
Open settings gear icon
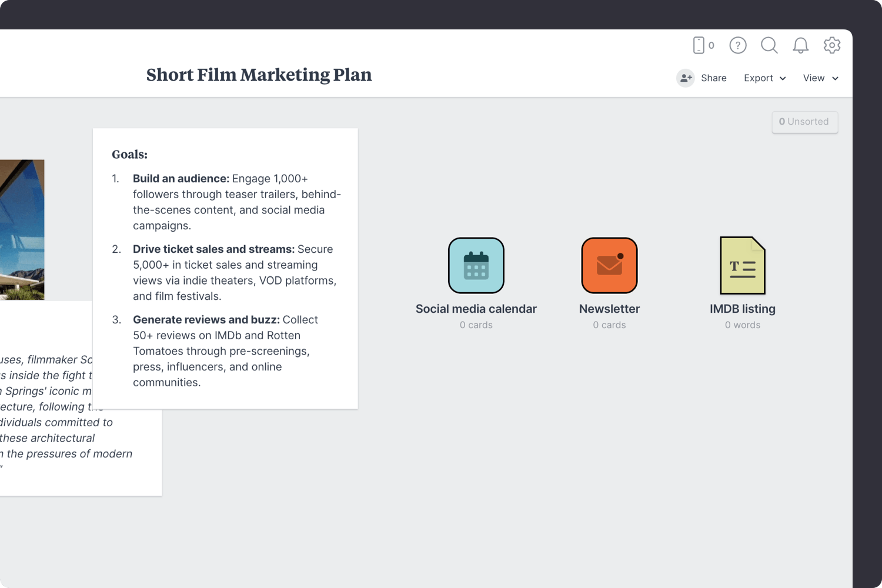point(832,45)
